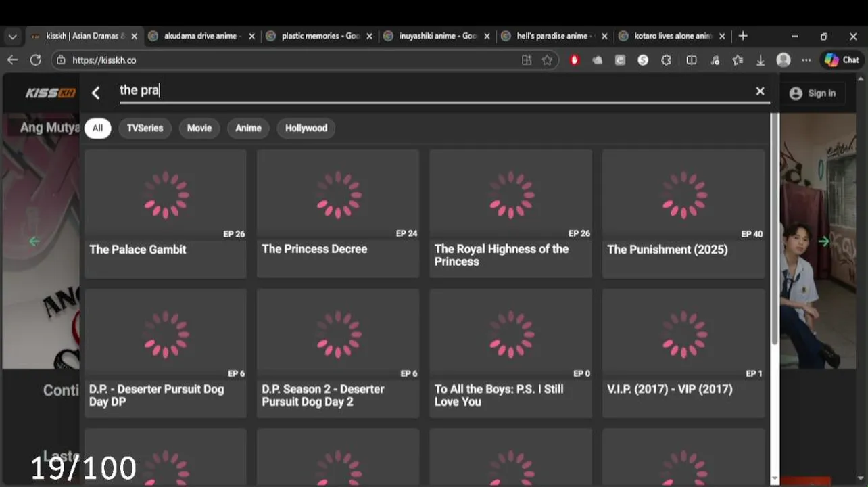The image size is (868, 487).
Task: Open The Princess Decree result thumbnail
Action: (338, 195)
